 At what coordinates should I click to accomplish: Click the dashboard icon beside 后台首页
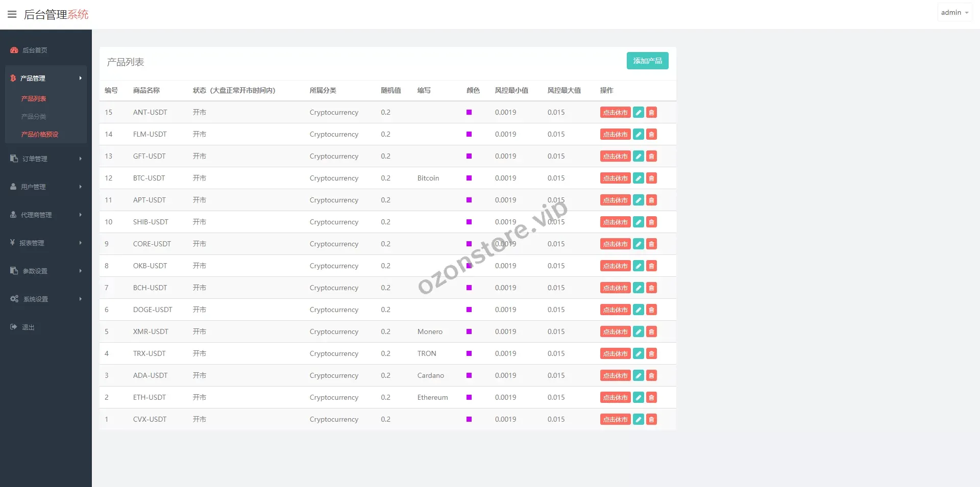coord(14,50)
